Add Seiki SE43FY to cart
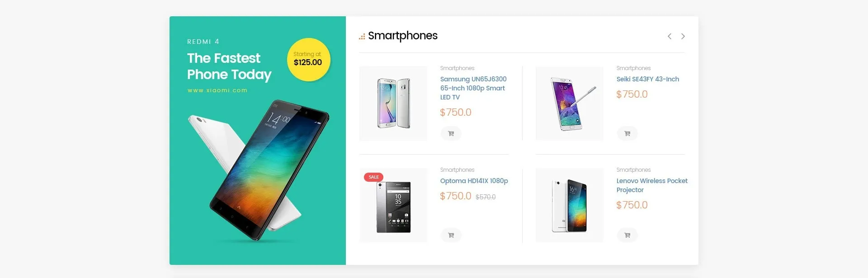 click(627, 133)
